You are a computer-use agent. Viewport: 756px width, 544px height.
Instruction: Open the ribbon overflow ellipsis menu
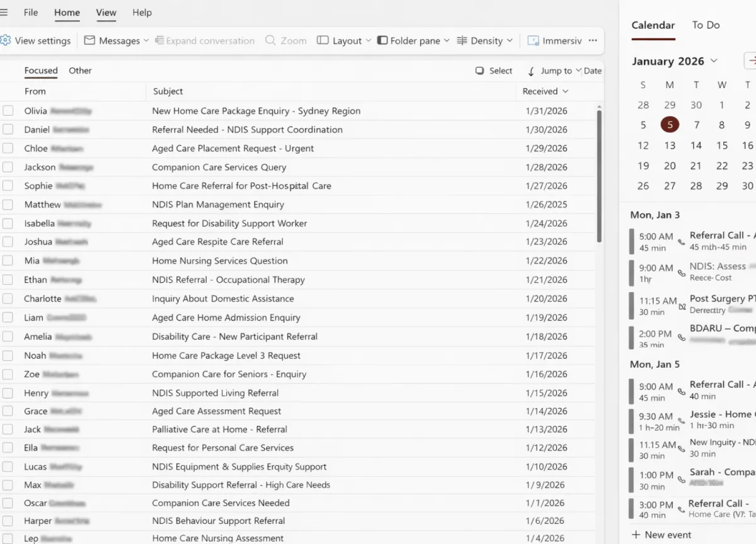[x=592, y=40]
